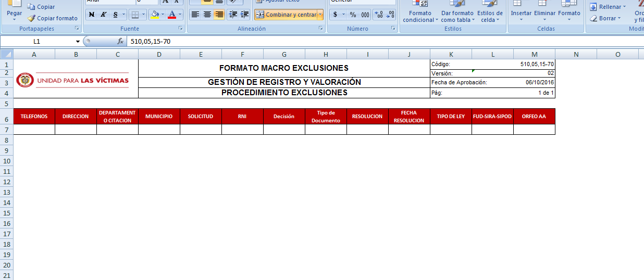This screenshot has width=644, height=280.
Task: Click the FORMATO MACRO EXCLUSIONES title cell
Action: tap(284, 68)
